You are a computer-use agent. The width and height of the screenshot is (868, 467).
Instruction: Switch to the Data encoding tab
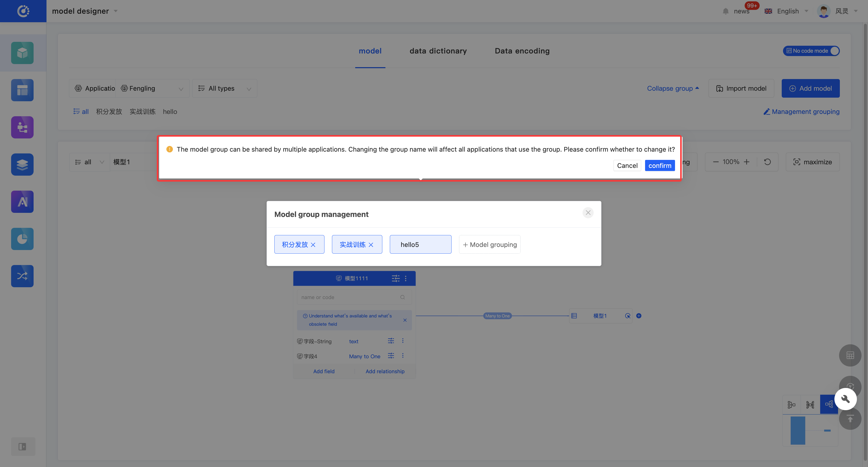(522, 51)
